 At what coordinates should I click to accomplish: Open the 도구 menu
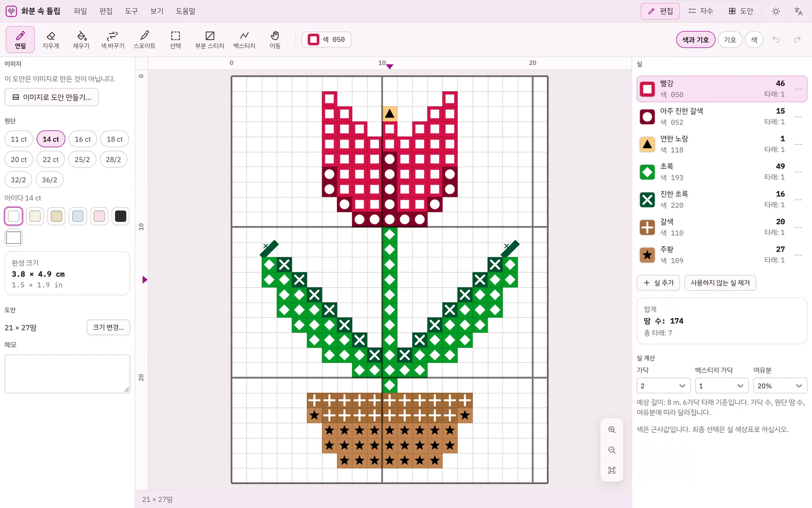(131, 11)
